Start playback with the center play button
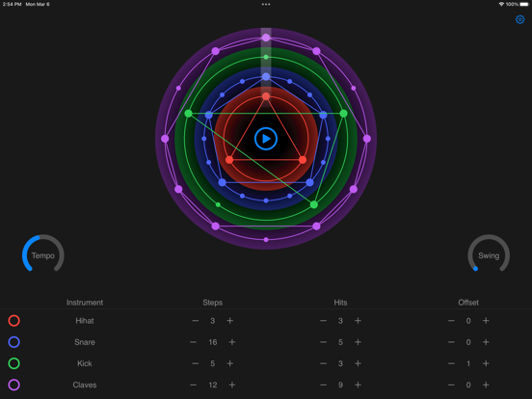The image size is (532, 399). click(266, 139)
